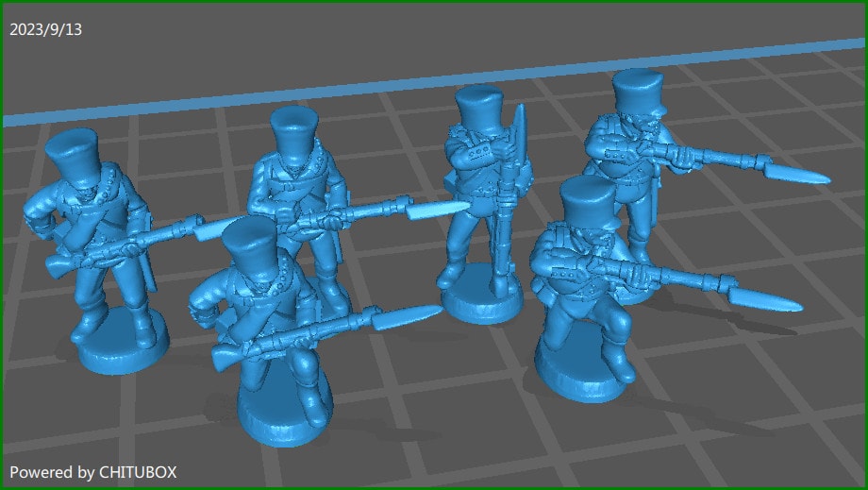Click the front-center soldier's shako hat
This screenshot has width=868, height=490.
point(258,245)
